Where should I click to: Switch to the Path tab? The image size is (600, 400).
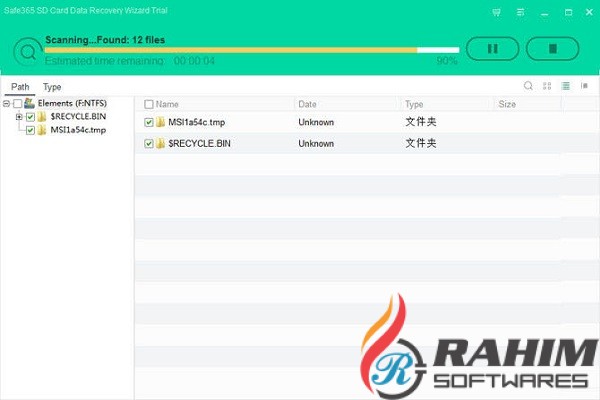pyautogui.click(x=20, y=87)
